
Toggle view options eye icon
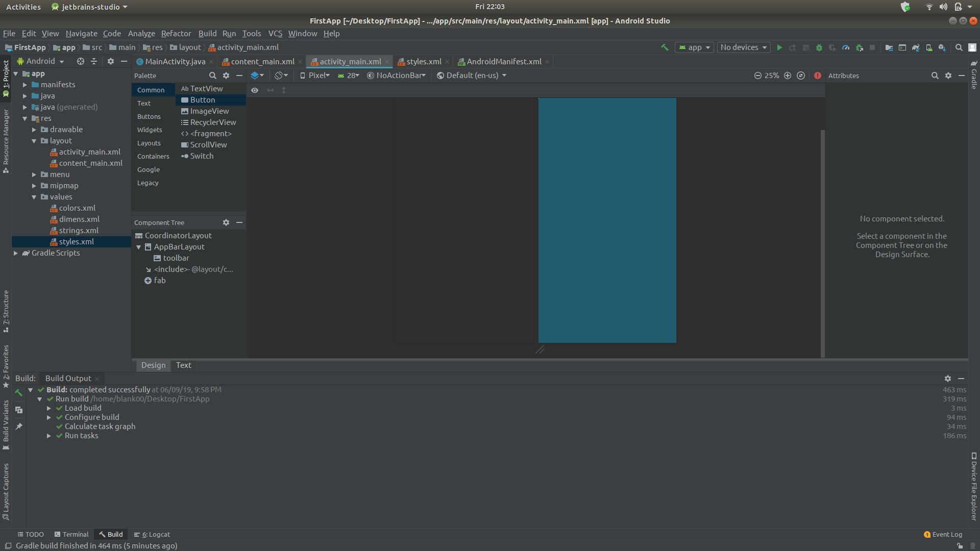click(255, 90)
